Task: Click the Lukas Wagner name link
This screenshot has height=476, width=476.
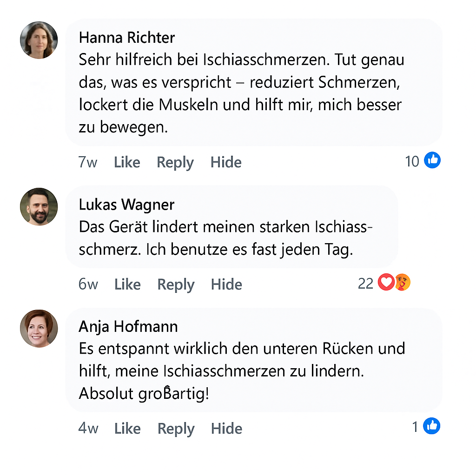Action: coord(126,205)
